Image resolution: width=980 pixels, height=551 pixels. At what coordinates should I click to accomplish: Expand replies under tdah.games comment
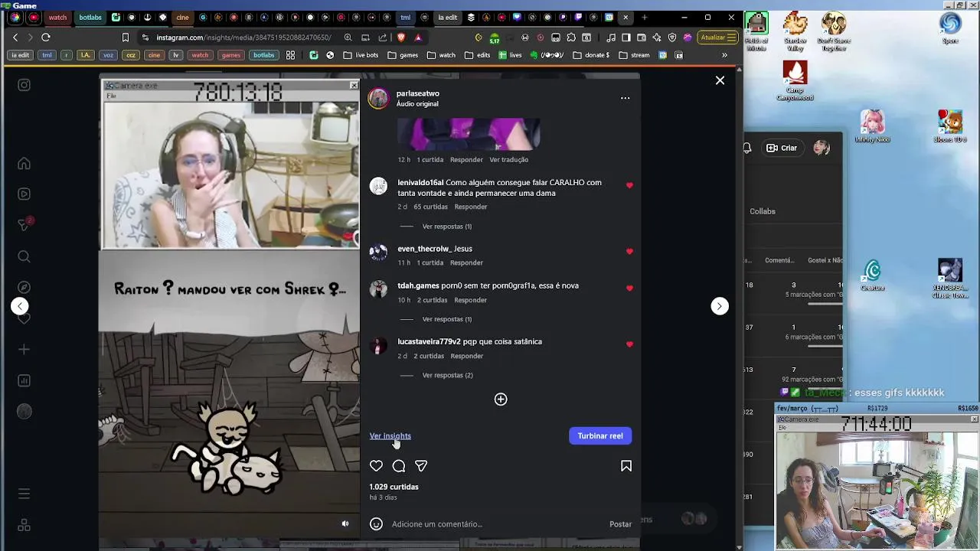click(447, 319)
